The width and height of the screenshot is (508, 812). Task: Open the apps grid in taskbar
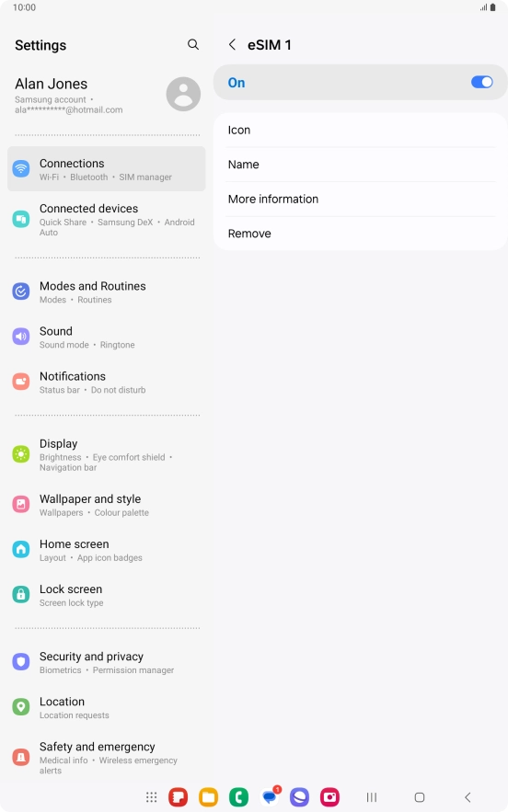click(151, 797)
